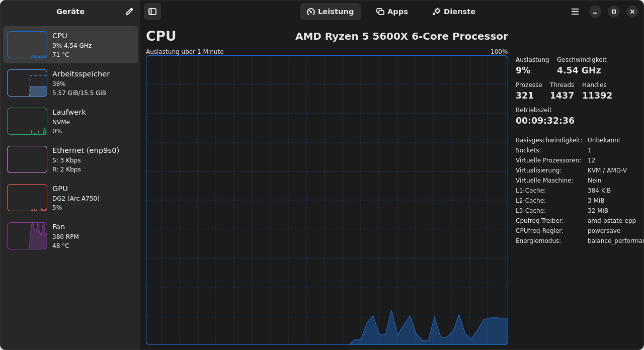Click the Apps windows icon
The image size is (644, 350).
380,12
